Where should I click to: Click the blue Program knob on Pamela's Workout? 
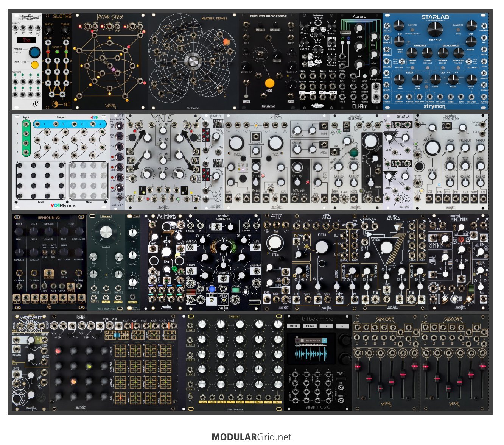click(x=35, y=52)
